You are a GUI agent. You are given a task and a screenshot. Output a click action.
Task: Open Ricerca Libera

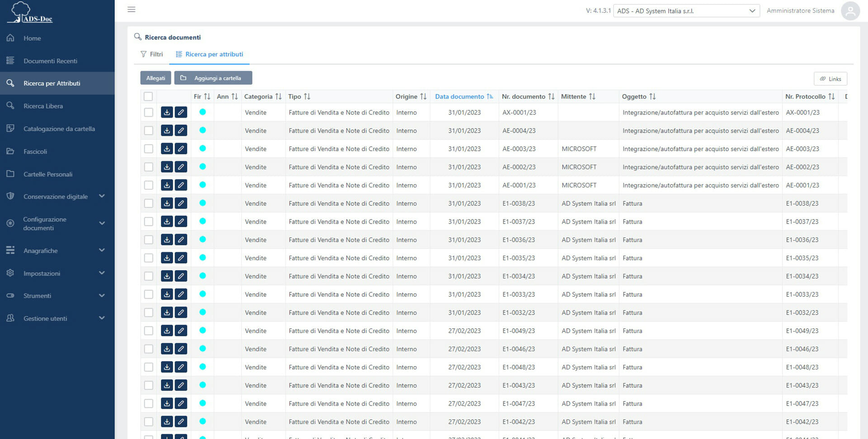[x=57, y=106]
